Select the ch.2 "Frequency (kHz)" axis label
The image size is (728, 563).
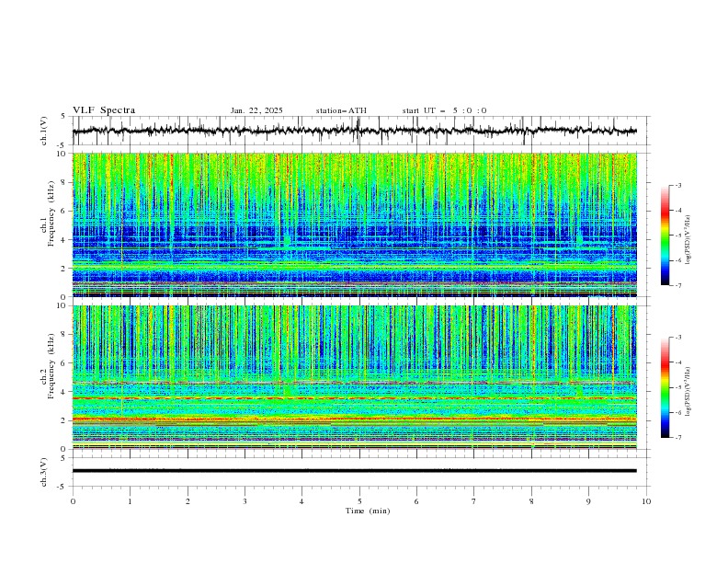point(51,366)
